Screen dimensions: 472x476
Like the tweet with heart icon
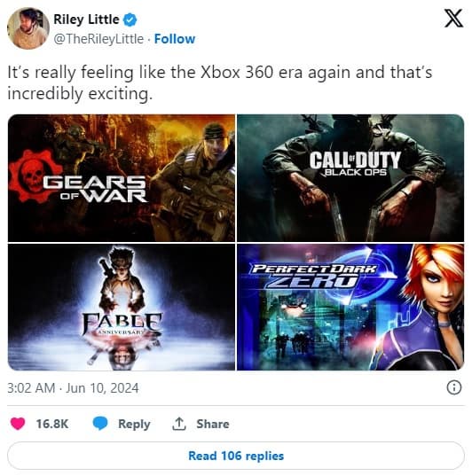point(18,424)
